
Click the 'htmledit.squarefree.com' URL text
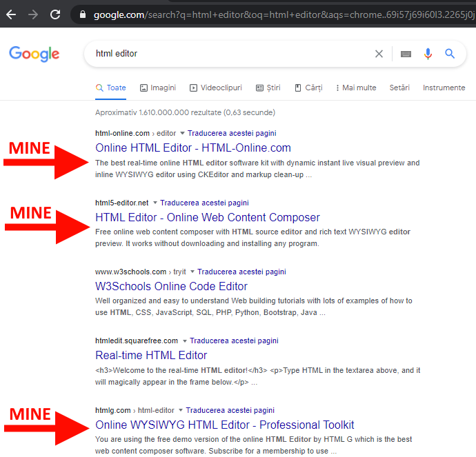click(137, 341)
